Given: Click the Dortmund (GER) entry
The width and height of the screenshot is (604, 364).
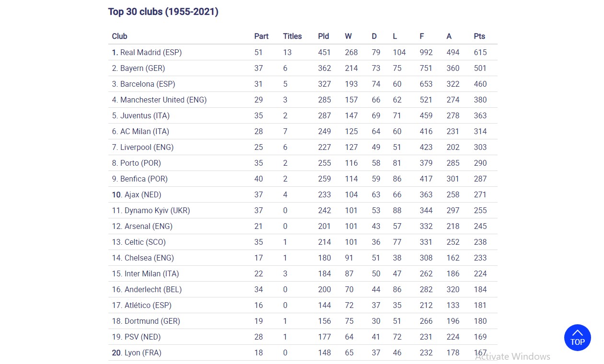Looking at the screenshot, I should [x=152, y=321].
